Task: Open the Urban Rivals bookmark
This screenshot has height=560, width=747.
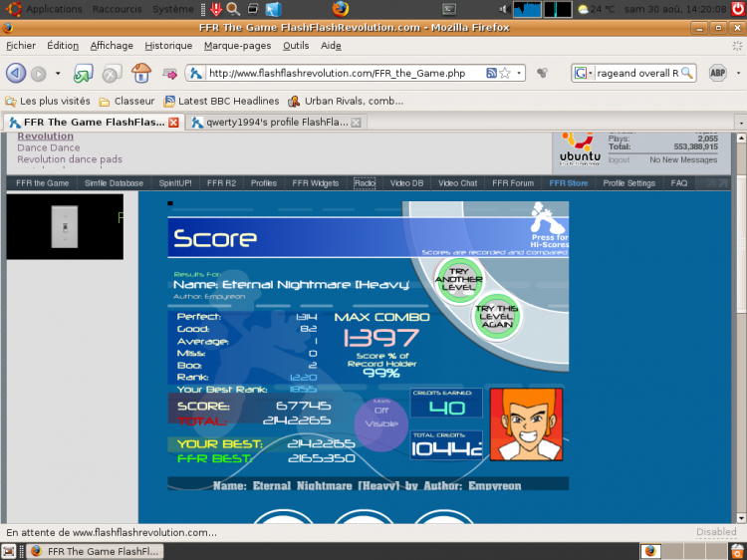Action: point(346,101)
